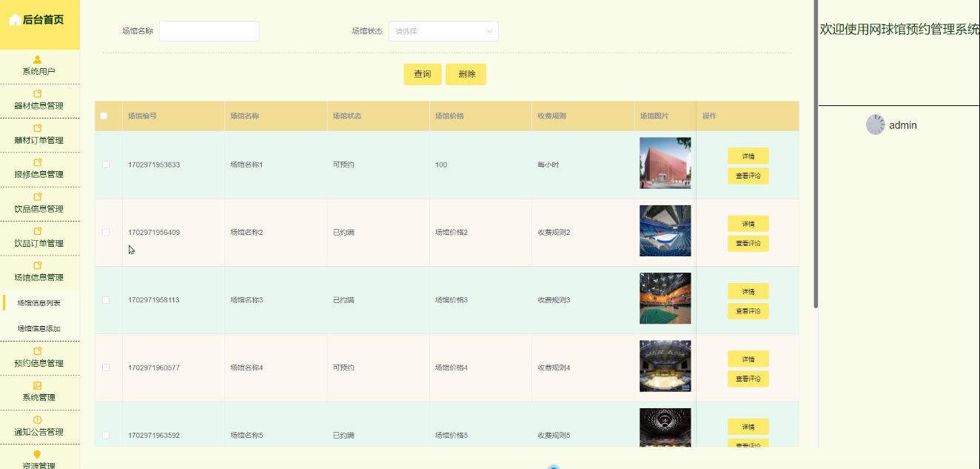Click 查看评论 for 场馆名称3

pos(748,311)
